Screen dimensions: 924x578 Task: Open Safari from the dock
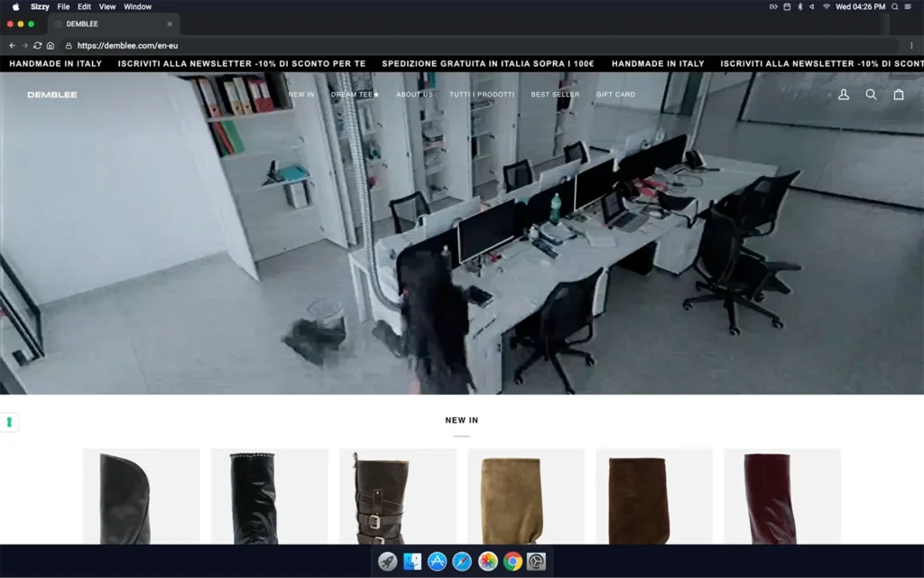click(x=462, y=562)
